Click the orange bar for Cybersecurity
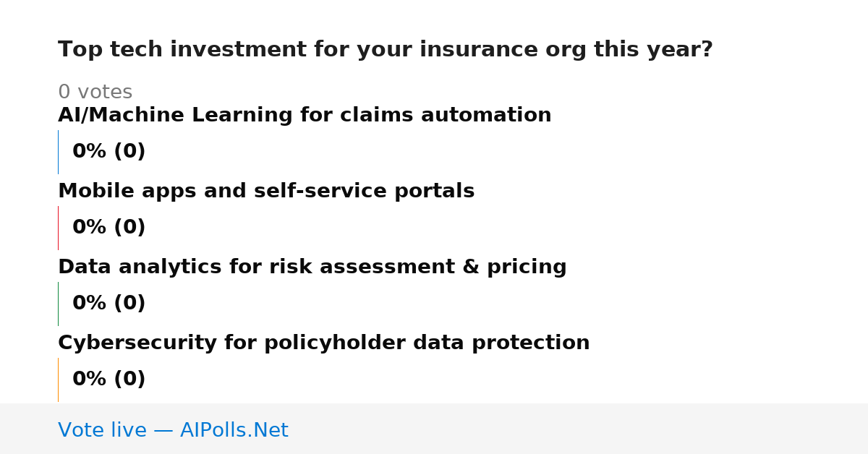868x454 pixels. (59, 380)
